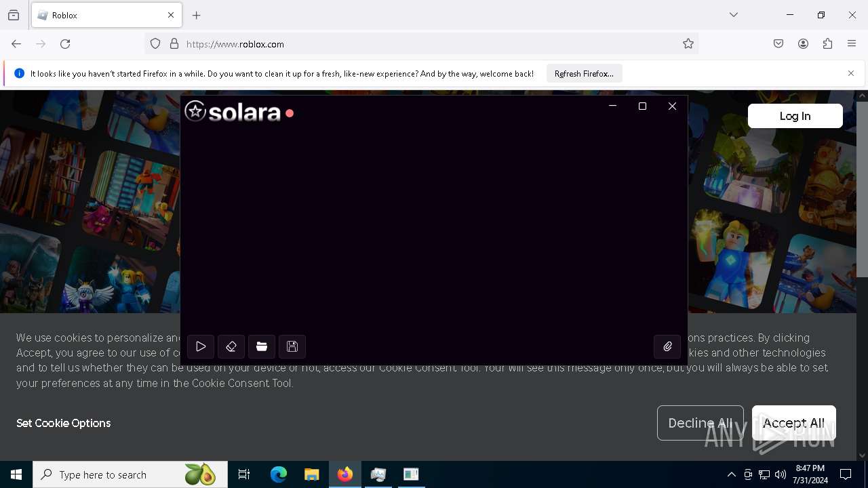Screen dimensions: 868x488
Task: Open the Windows Start menu
Action: click(x=16, y=474)
